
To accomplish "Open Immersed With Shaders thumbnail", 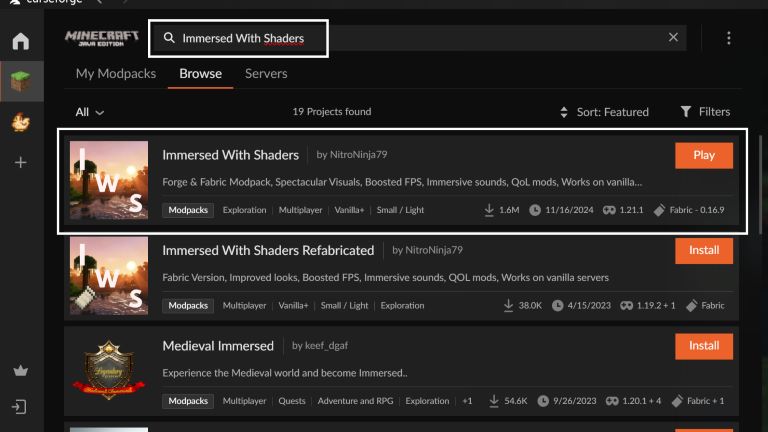I will pyautogui.click(x=109, y=180).
